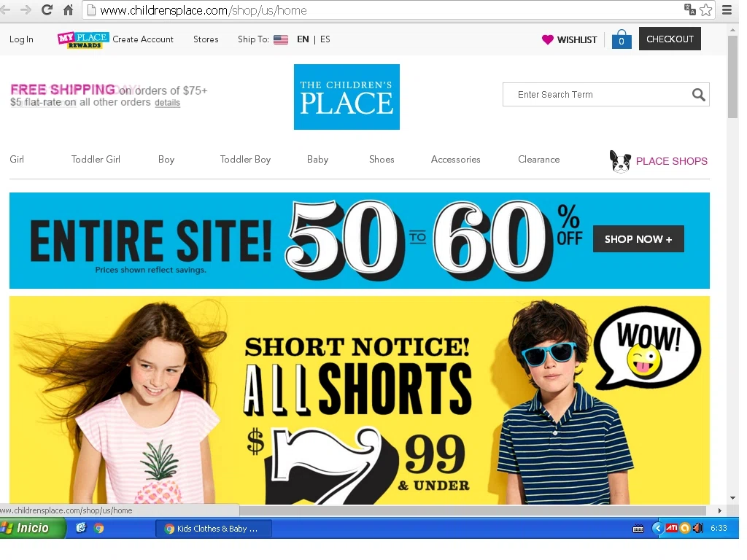Click the shipping details link
The width and height of the screenshot is (747, 560).
pos(167,103)
